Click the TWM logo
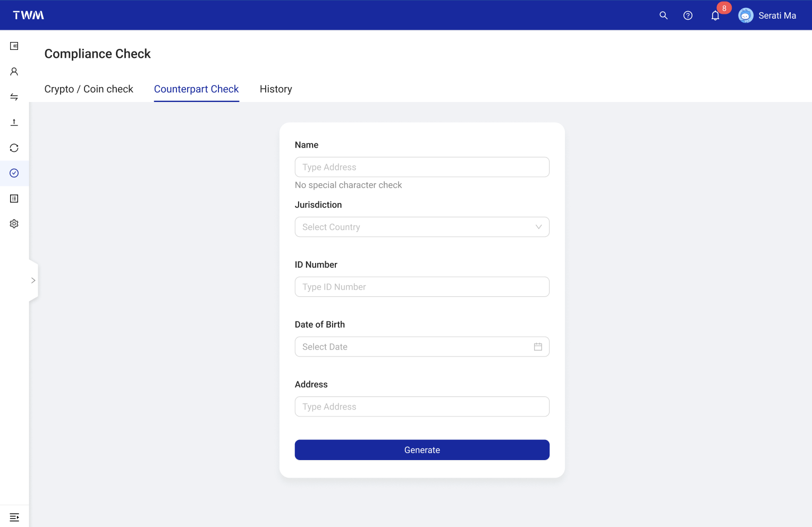 (29, 15)
